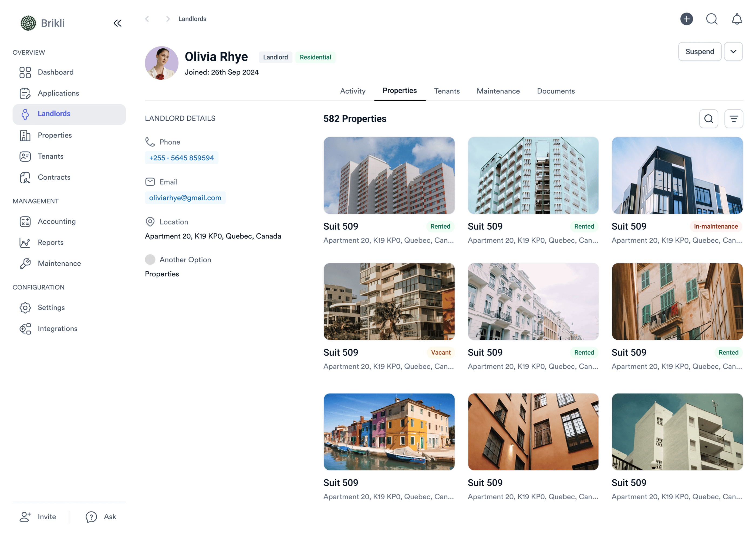This screenshot has width=756, height=538.
Task: Open the colorful canal houses property thumbnail
Action: click(389, 432)
